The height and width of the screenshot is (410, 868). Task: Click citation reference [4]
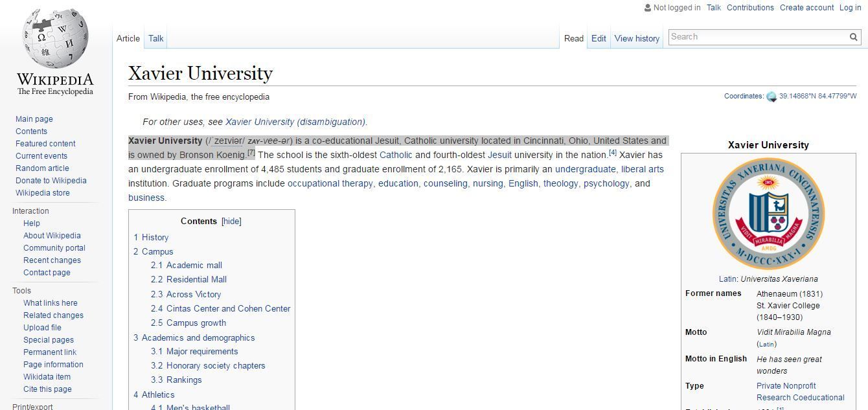[x=613, y=153]
